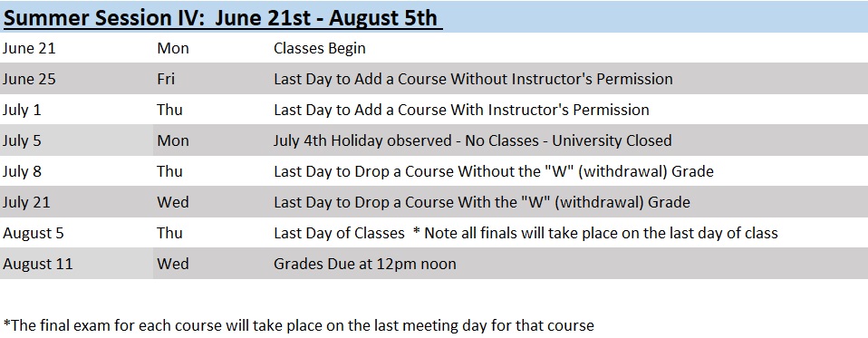Image resolution: width=868 pixels, height=338 pixels.
Task: Select the Classes Begin cell
Action: [x=320, y=48]
